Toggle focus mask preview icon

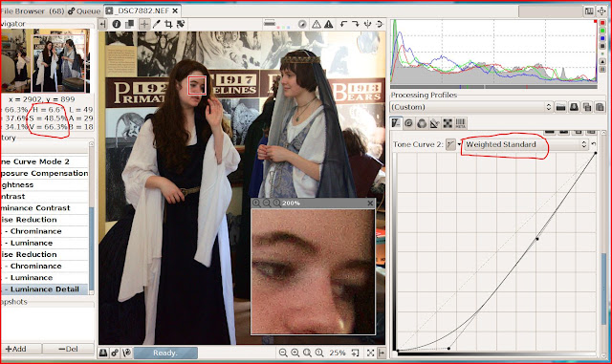click(302, 24)
